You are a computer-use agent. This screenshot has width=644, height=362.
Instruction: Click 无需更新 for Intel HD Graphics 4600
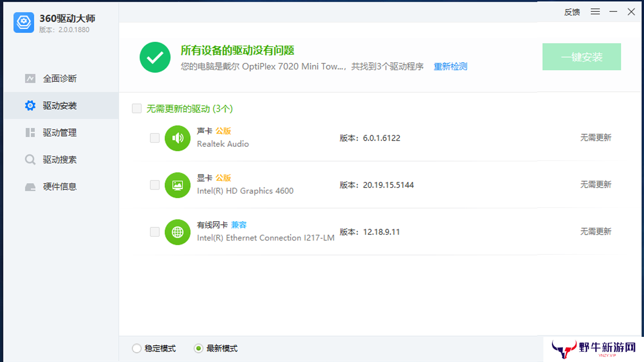(x=596, y=185)
